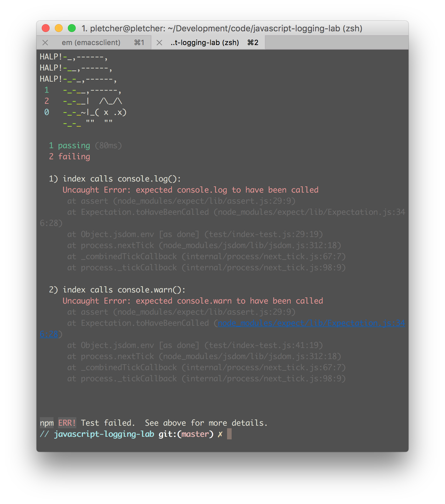
Task: Click the yellow minimize window button
Action: 59,28
